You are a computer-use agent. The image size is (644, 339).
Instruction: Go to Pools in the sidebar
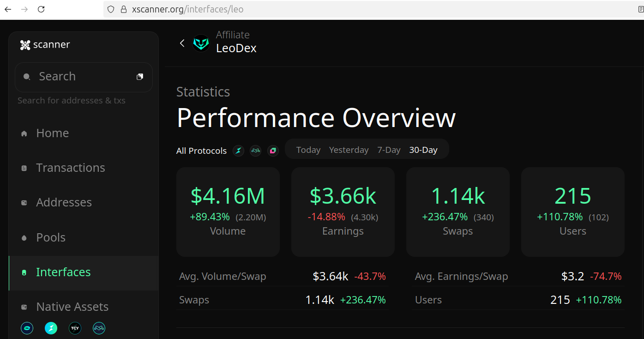(x=51, y=237)
